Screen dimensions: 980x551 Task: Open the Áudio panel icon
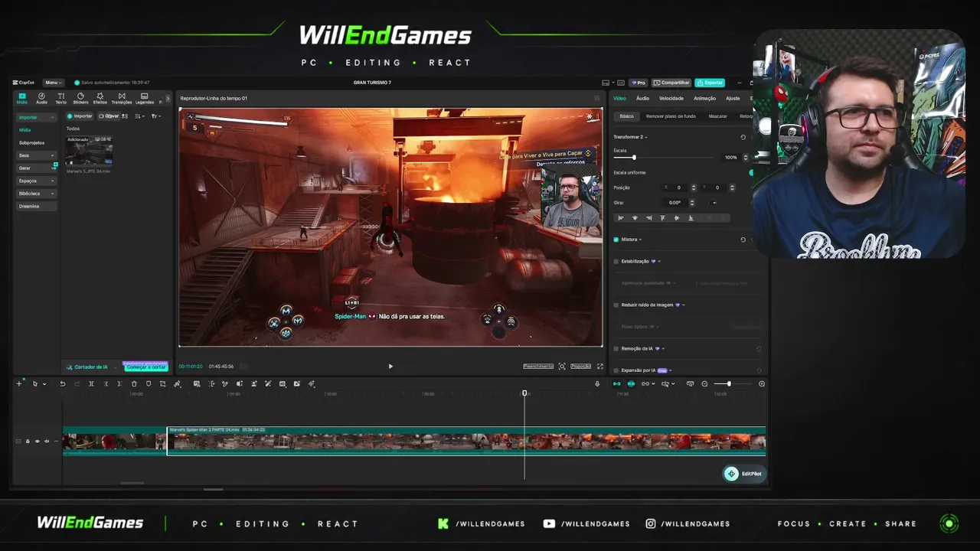pyautogui.click(x=41, y=98)
